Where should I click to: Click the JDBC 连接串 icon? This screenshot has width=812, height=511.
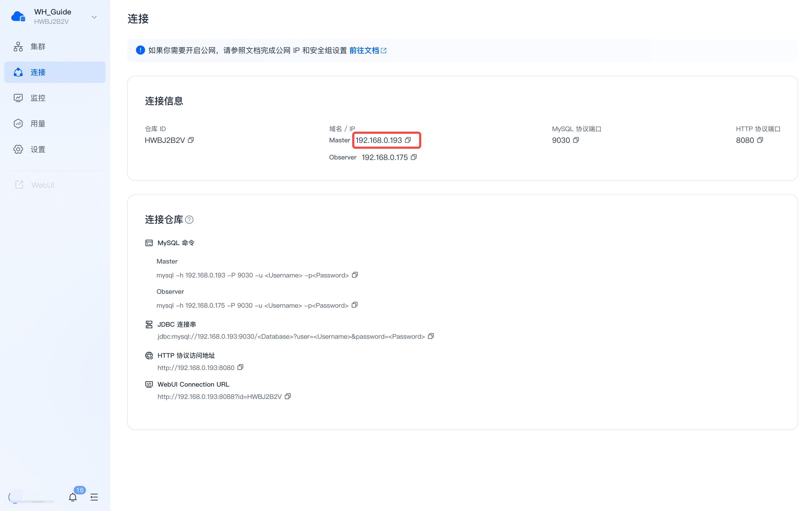(149, 324)
